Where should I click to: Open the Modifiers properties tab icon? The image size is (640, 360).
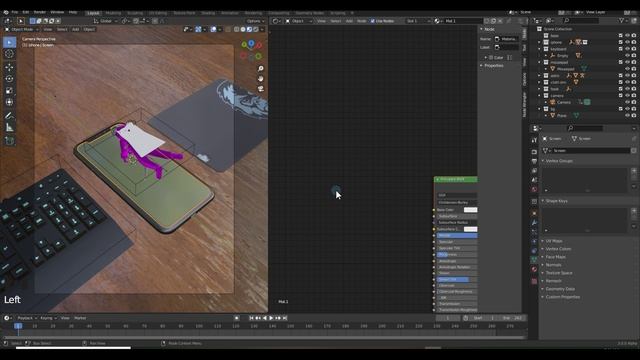(x=534, y=223)
